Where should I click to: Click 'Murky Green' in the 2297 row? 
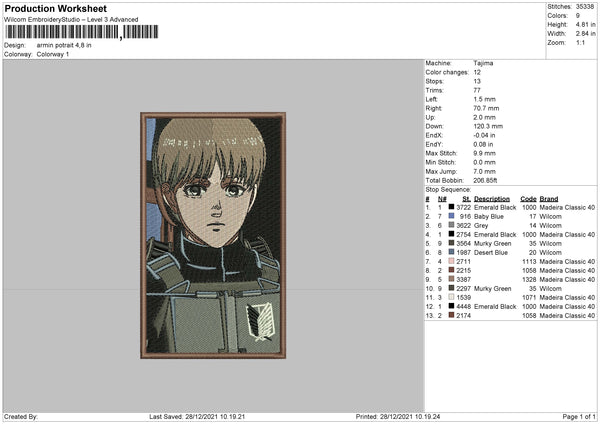point(492,289)
